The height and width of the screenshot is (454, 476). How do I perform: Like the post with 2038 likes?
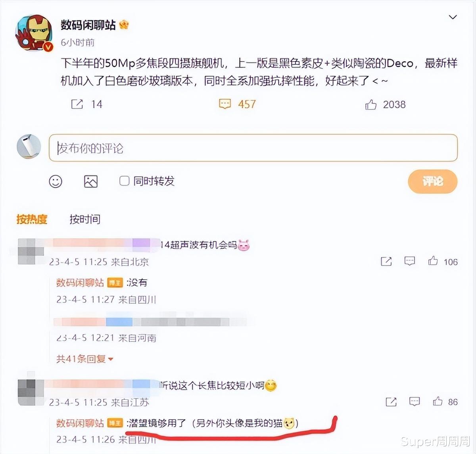(x=371, y=105)
